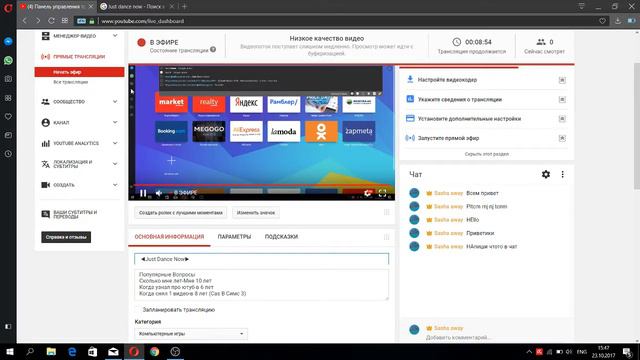Toggle the 'Настройте видеокодер' checklist box

click(562, 80)
